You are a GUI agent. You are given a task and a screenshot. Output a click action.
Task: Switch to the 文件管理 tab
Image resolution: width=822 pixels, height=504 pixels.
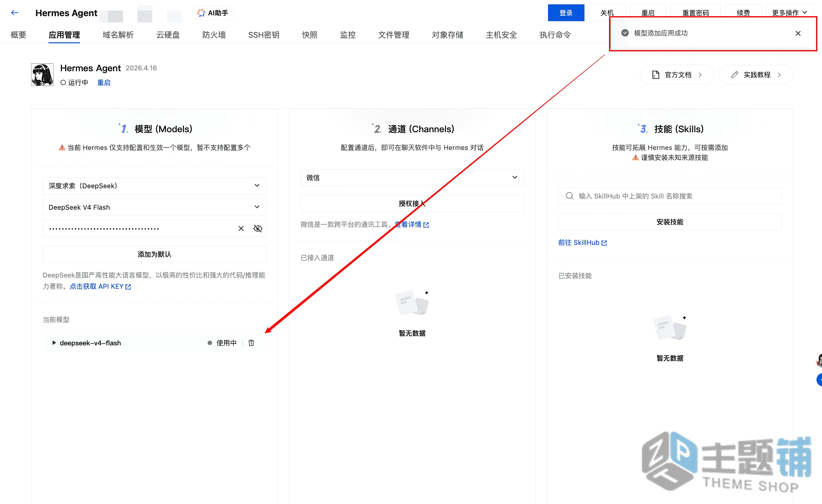(x=394, y=35)
